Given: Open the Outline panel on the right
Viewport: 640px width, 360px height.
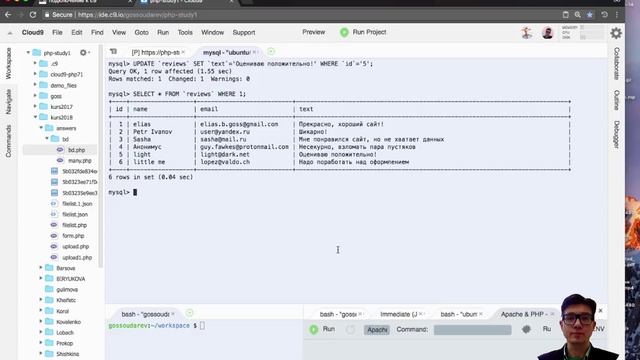Looking at the screenshot, I should click(x=617, y=100).
